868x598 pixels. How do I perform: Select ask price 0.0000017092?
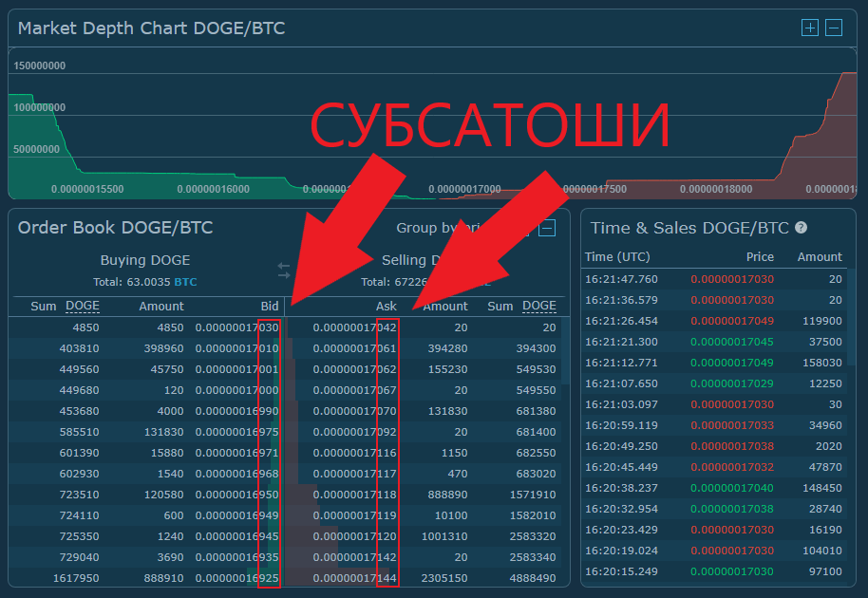[355, 432]
